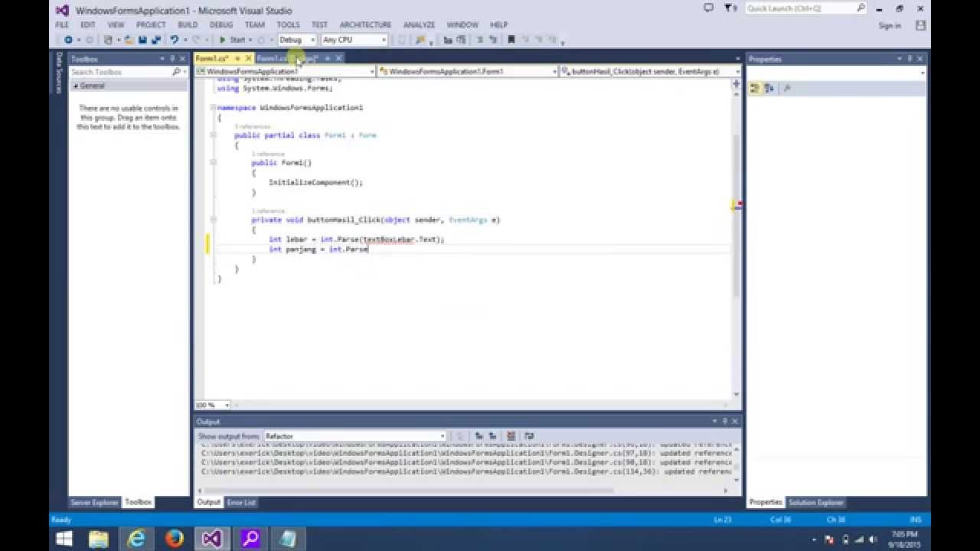This screenshot has width=980, height=551.
Task: Open the TOOLS menu
Action: 288,24
